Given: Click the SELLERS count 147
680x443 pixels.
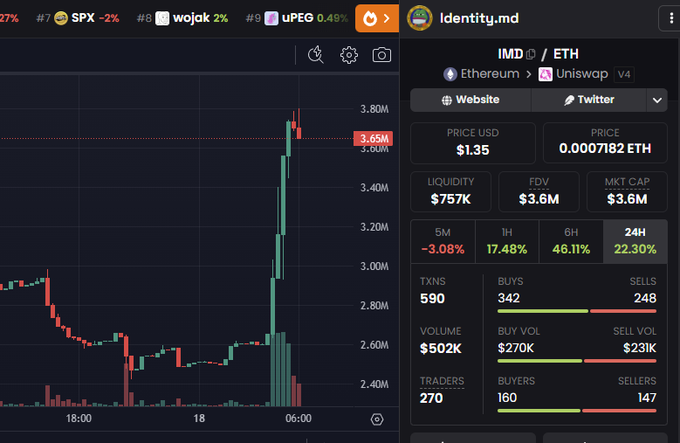Looking at the screenshot, I should click(x=647, y=398).
